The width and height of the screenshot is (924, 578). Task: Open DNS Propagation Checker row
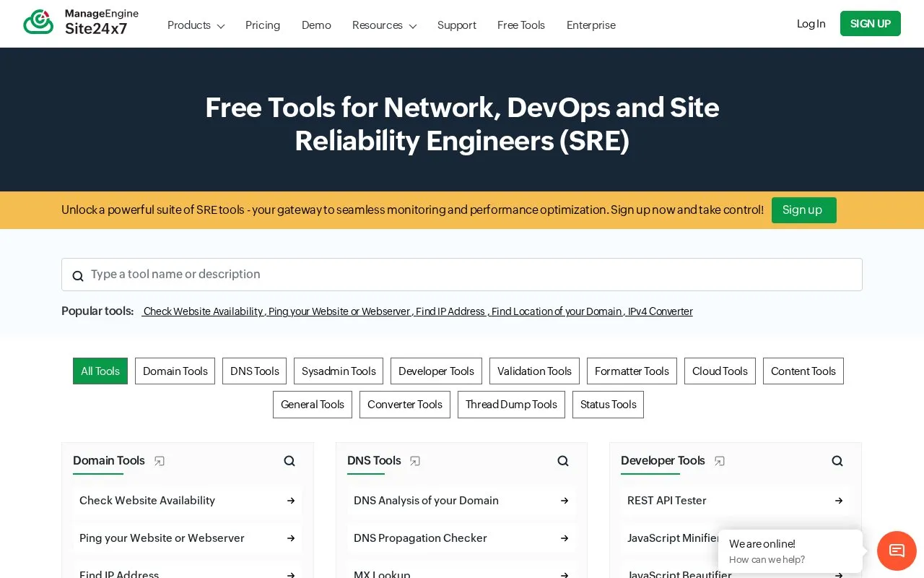[x=462, y=538]
